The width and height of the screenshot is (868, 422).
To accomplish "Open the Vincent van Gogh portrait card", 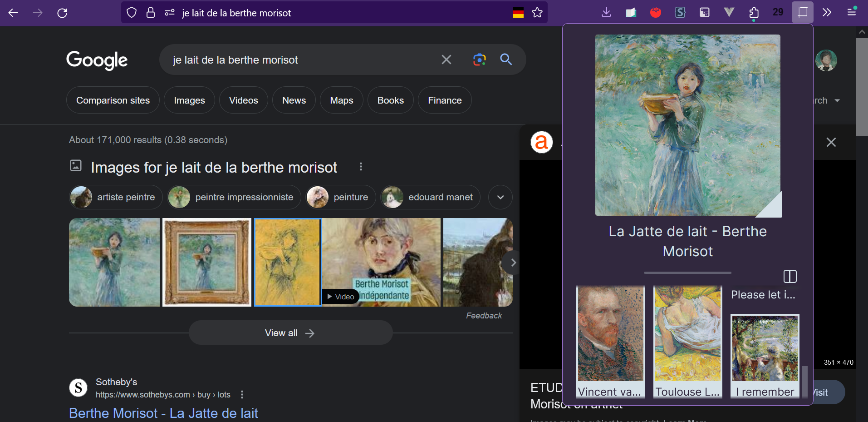I will [611, 342].
